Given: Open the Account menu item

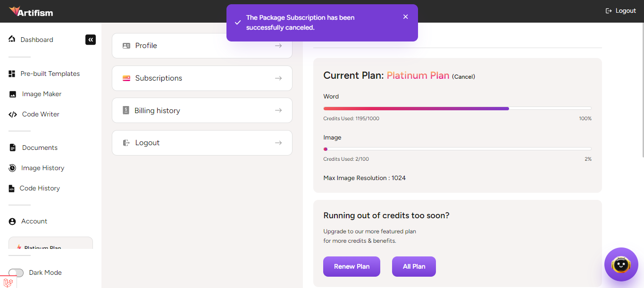Looking at the screenshot, I should tap(34, 221).
